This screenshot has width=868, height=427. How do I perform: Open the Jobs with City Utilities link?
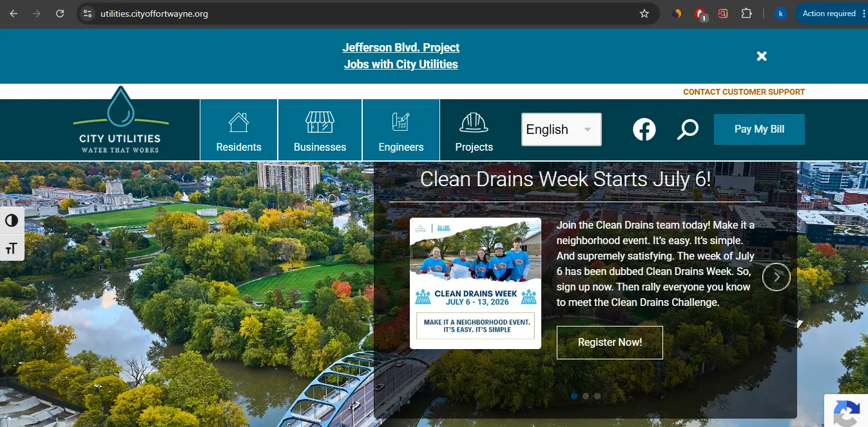coord(401,64)
